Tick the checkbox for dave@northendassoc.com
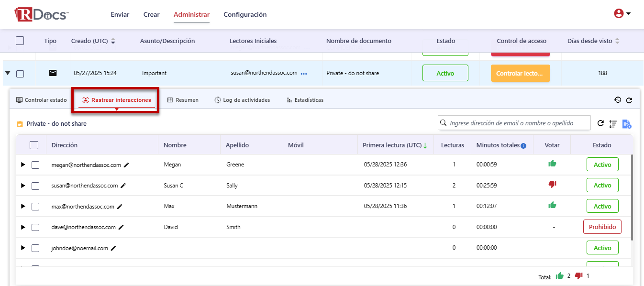Image resolution: width=644 pixels, height=286 pixels. 35,227
